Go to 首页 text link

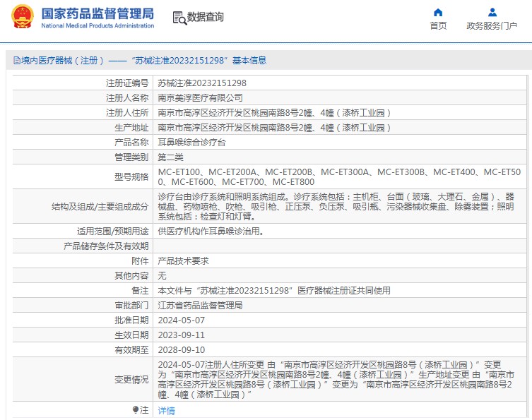(x=438, y=25)
